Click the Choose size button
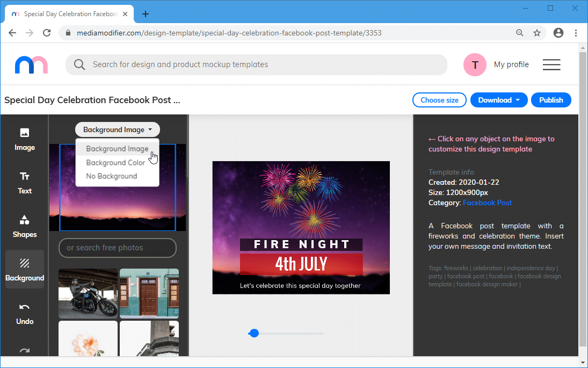The height and width of the screenshot is (368, 588). click(x=439, y=100)
